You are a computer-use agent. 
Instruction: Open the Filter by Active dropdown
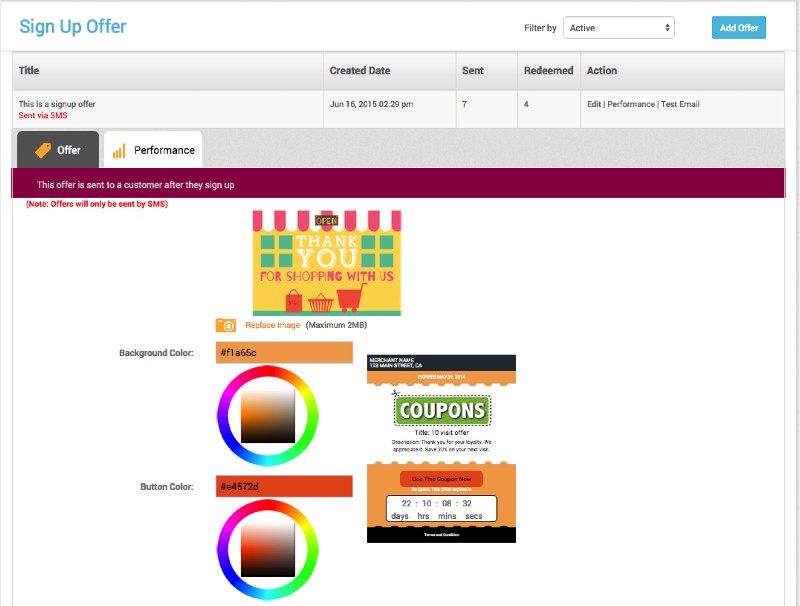pos(618,28)
